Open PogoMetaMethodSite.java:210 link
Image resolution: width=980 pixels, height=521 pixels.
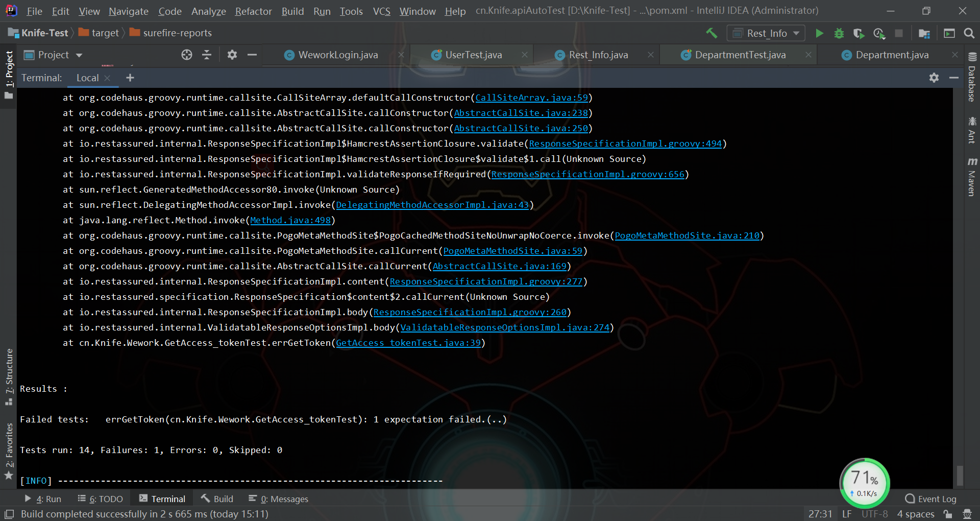pos(687,235)
